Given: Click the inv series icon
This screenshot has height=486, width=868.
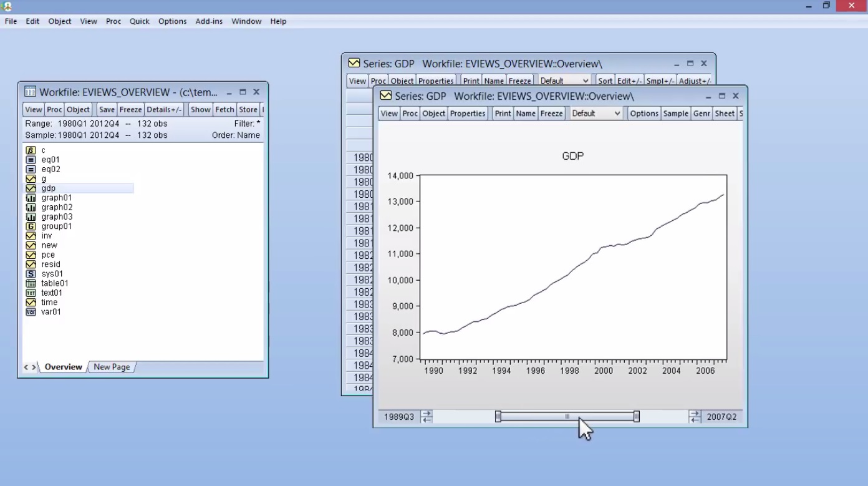Looking at the screenshot, I should (x=31, y=236).
